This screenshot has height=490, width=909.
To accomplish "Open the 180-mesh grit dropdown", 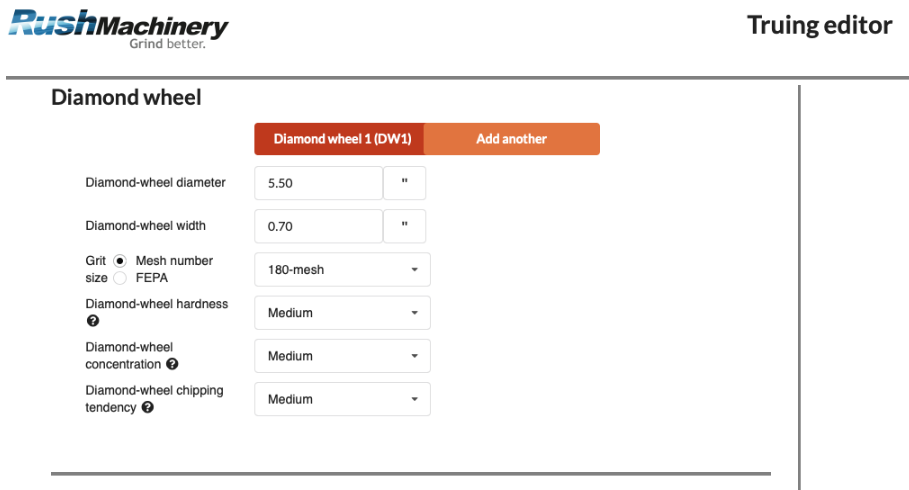I will pyautogui.click(x=342, y=270).
